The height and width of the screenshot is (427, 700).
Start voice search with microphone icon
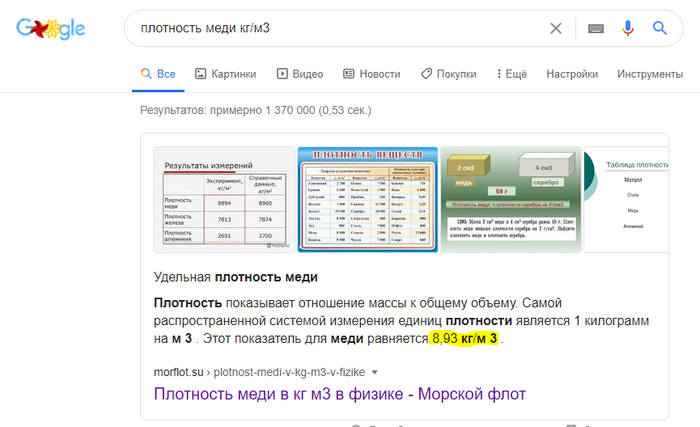[x=628, y=29]
